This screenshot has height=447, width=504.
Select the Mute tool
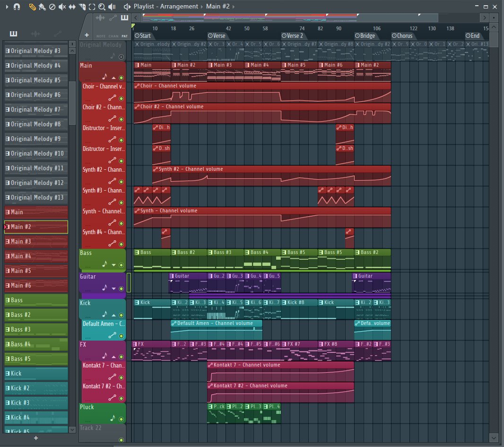coord(62,7)
